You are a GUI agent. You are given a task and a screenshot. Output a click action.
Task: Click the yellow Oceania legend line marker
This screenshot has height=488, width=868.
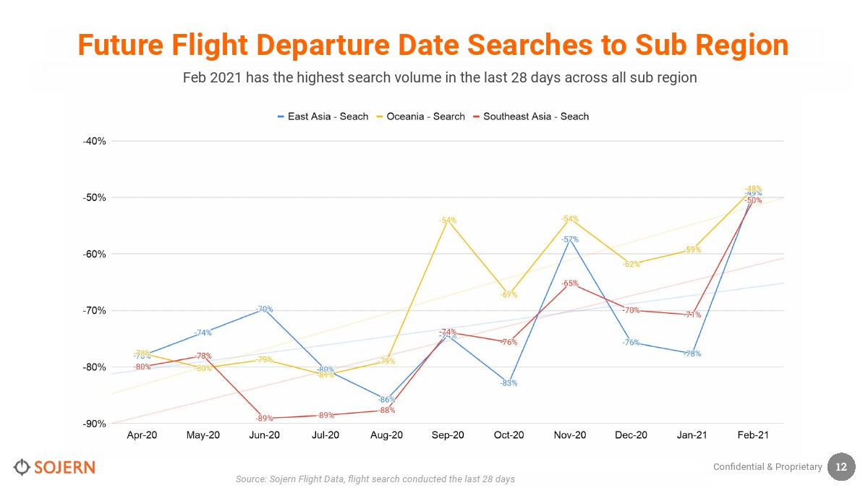tap(380, 116)
